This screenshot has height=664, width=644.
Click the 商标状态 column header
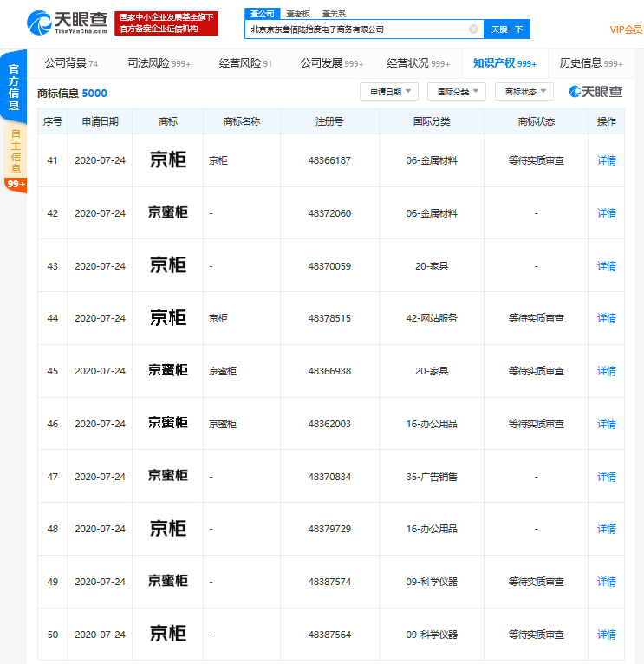coord(536,122)
